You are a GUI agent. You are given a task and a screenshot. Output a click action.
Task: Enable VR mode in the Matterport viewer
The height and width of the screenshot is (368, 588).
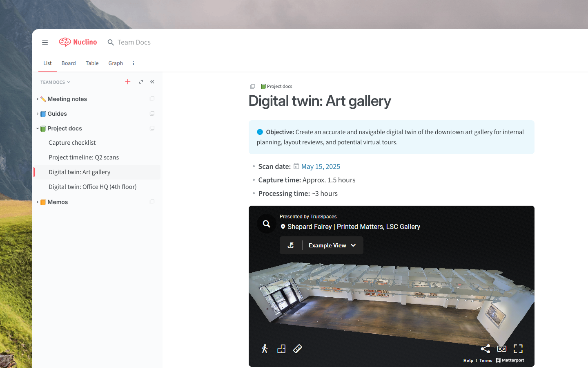[501, 348]
